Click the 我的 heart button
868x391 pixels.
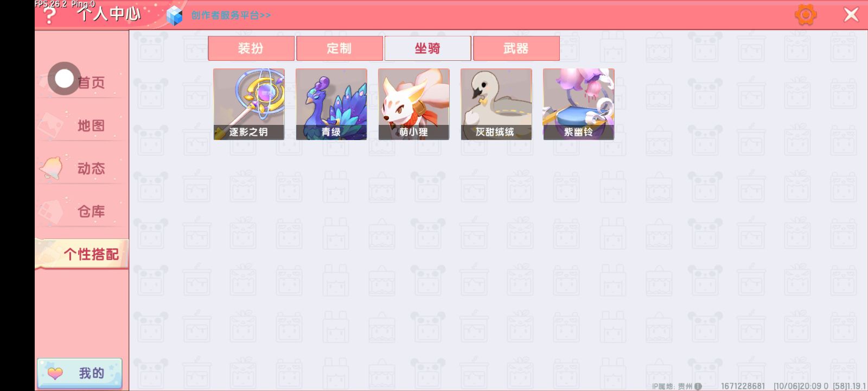click(x=80, y=373)
